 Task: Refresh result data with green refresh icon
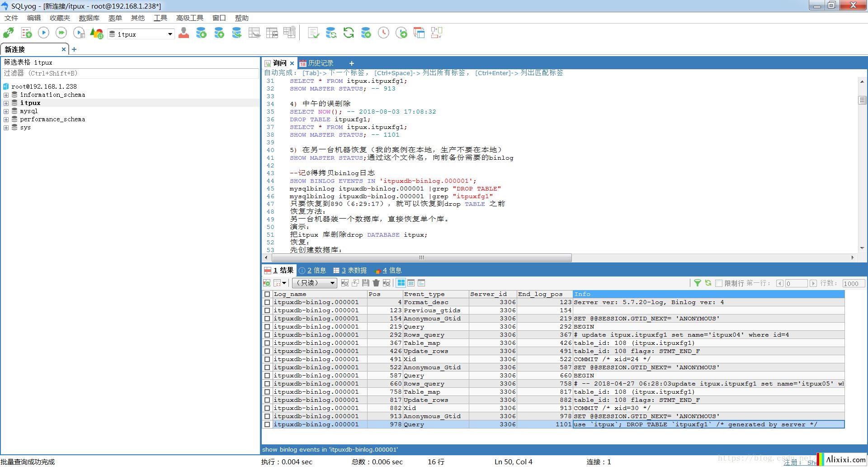(x=708, y=283)
